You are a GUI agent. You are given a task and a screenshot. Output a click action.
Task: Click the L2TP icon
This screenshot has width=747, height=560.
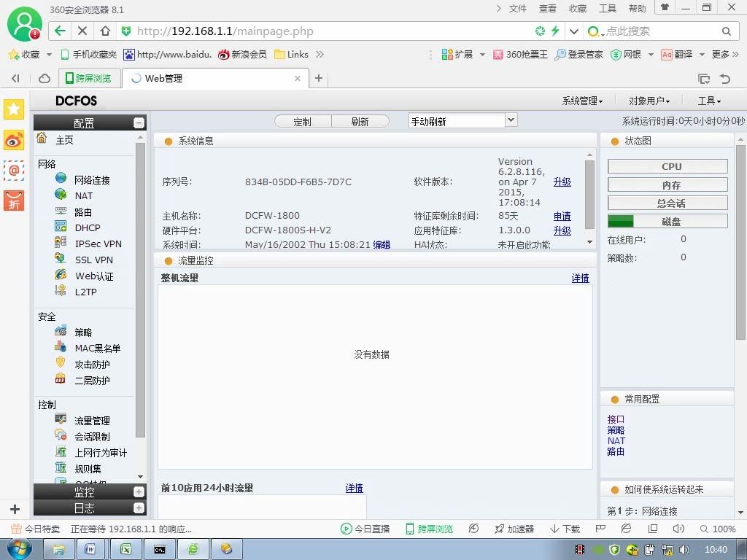tap(61, 290)
